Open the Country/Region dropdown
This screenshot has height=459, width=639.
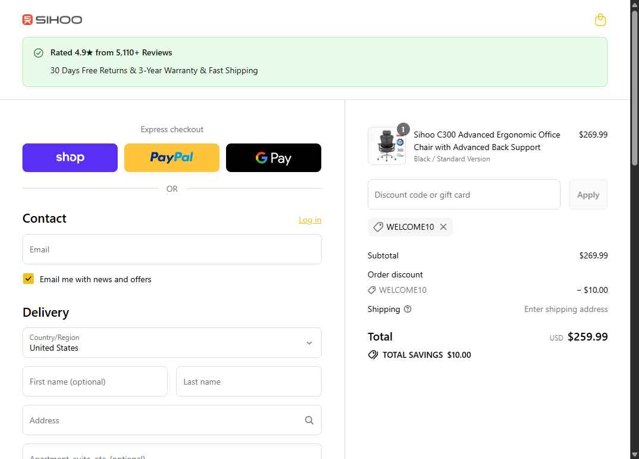point(172,342)
